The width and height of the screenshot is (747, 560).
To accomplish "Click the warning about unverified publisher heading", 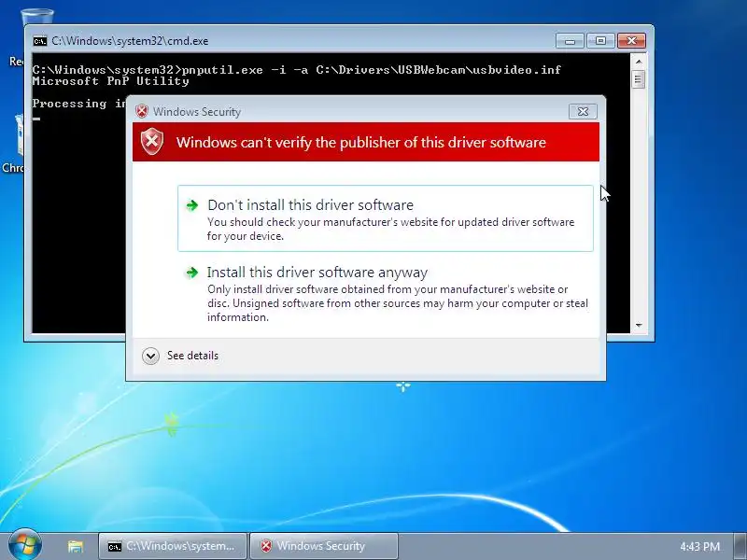I will [361, 143].
